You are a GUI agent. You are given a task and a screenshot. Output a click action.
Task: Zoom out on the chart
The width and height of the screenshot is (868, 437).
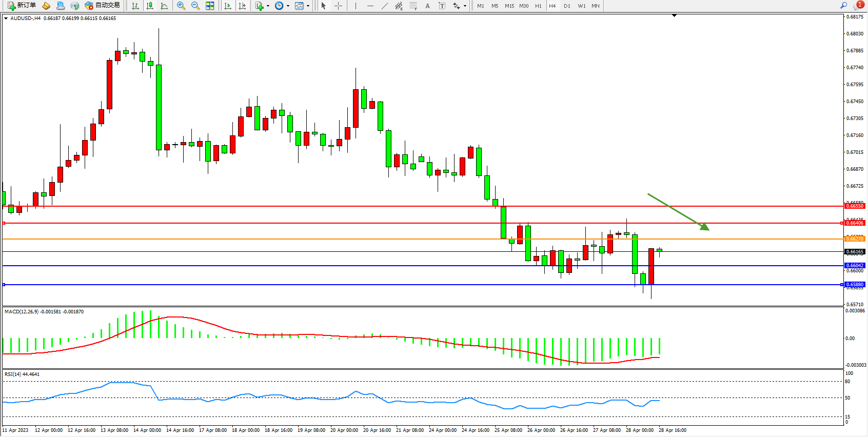point(195,6)
